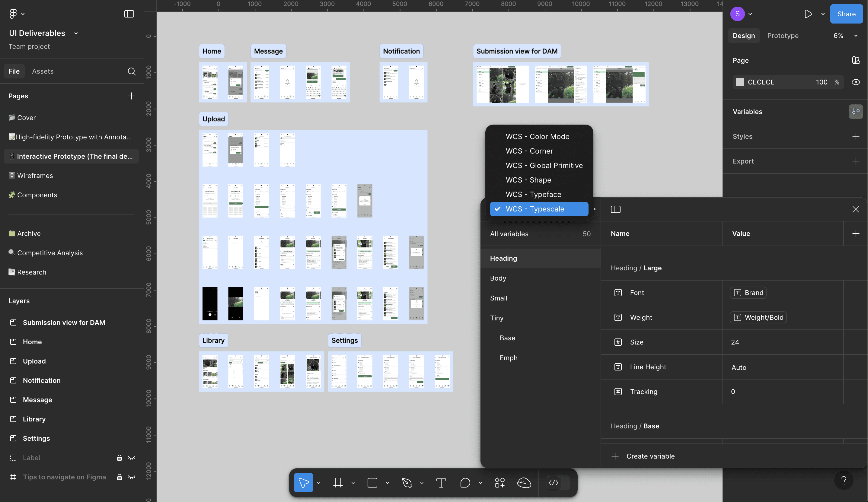This screenshot has height=502, width=868.
Task: Open the Figma main menu chevron
Action: (x=23, y=14)
